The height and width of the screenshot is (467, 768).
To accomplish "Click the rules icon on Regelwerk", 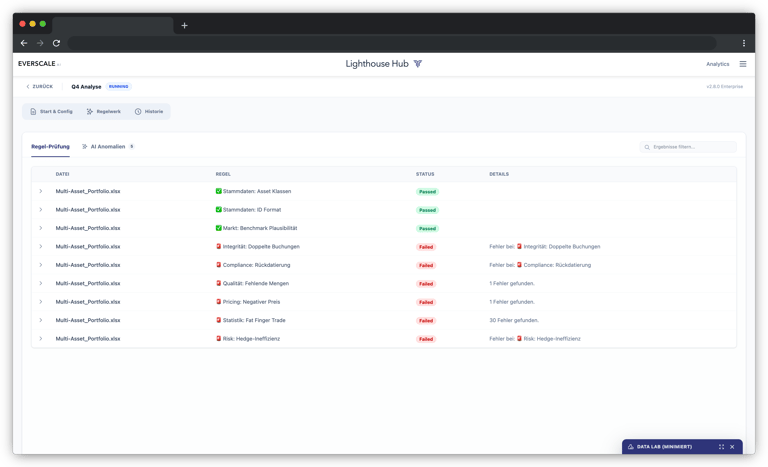I will pyautogui.click(x=90, y=112).
